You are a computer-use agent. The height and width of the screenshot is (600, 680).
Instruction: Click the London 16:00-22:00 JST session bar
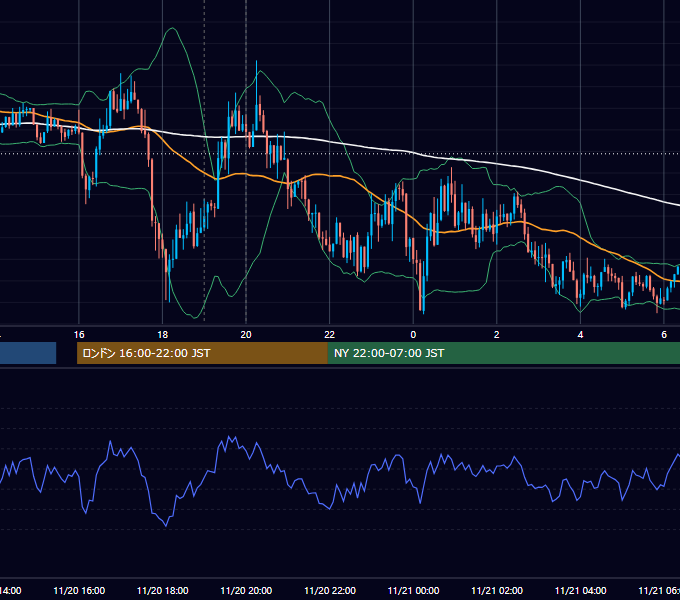(x=202, y=353)
